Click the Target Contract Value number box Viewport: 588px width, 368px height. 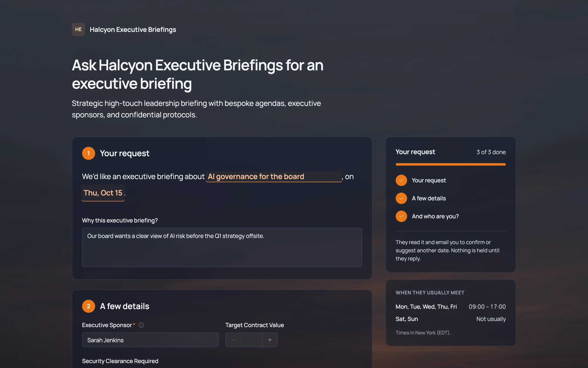251,340
